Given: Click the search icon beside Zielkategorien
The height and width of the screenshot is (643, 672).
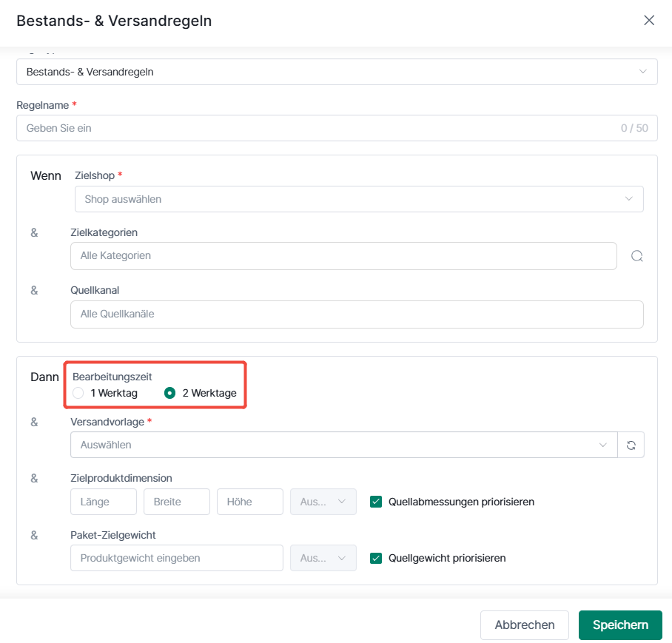Looking at the screenshot, I should click(637, 256).
